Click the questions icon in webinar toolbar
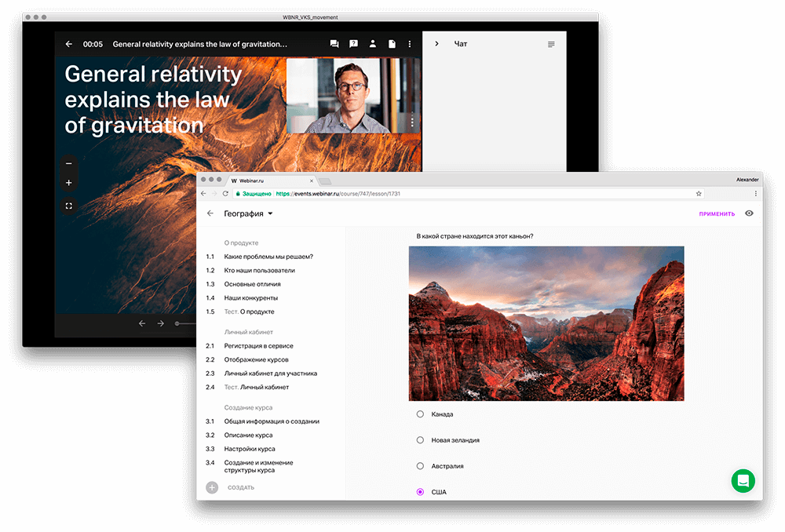The image size is (785, 532). (x=354, y=44)
